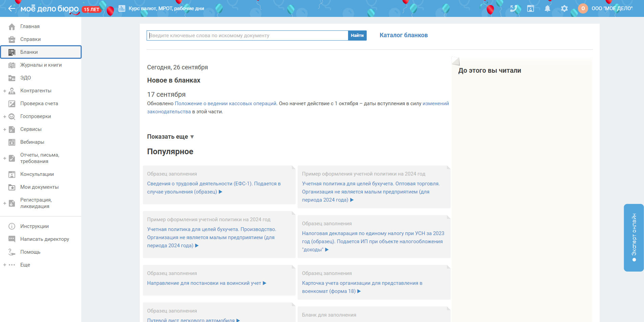Click the Найти search button

pos(357,36)
